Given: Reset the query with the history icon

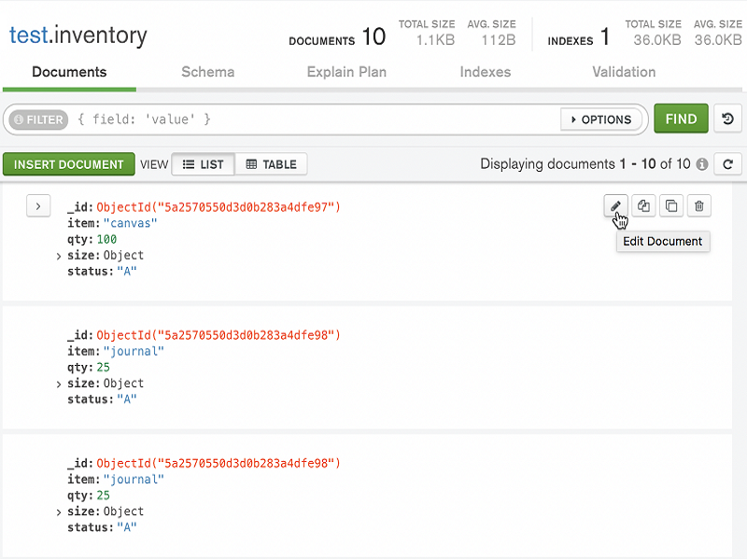Looking at the screenshot, I should coord(727,119).
